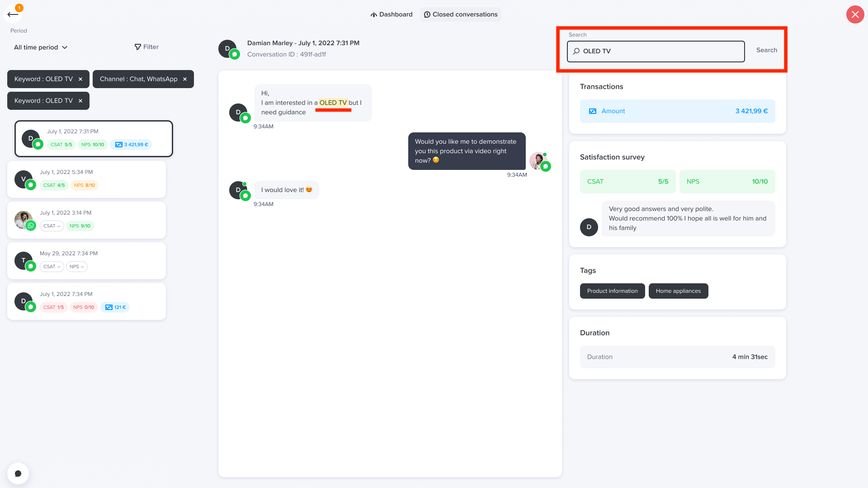Click the back arrow with notification badge

[13, 14]
